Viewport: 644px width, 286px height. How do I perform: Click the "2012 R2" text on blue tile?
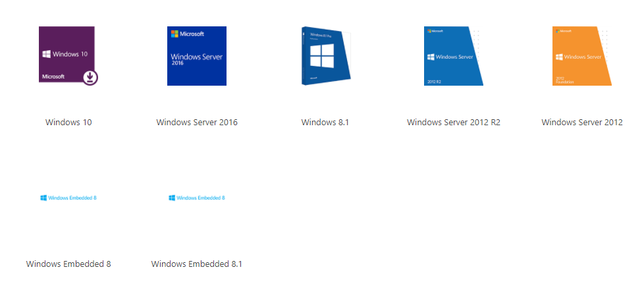[x=435, y=81]
